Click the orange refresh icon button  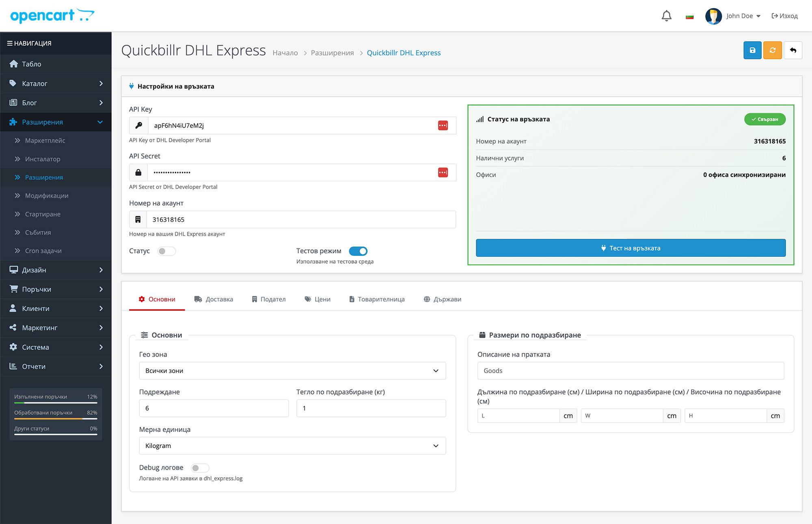tap(772, 50)
